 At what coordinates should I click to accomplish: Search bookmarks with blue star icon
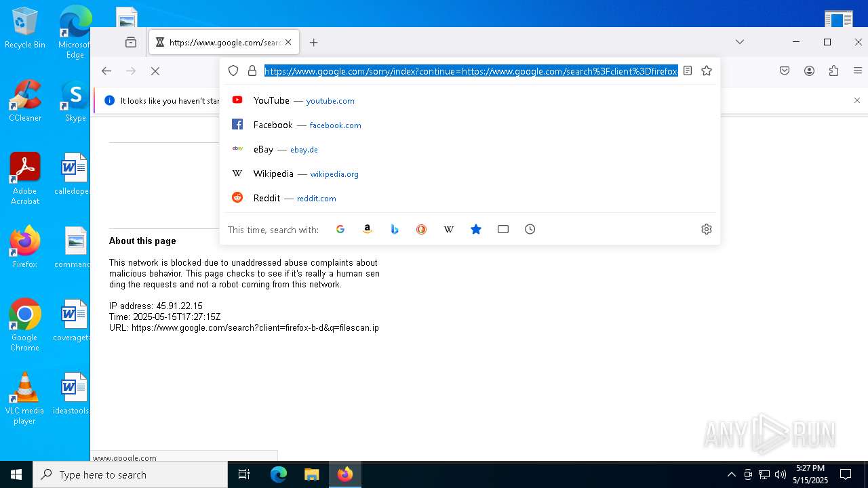tap(476, 229)
